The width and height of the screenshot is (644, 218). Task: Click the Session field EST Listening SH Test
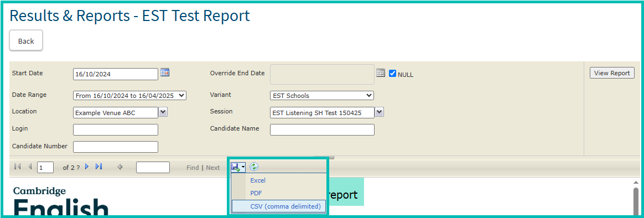(x=322, y=113)
